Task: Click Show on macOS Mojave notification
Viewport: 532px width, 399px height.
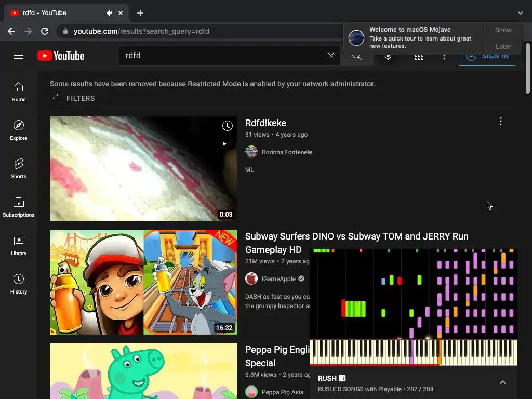Action: coord(503,30)
